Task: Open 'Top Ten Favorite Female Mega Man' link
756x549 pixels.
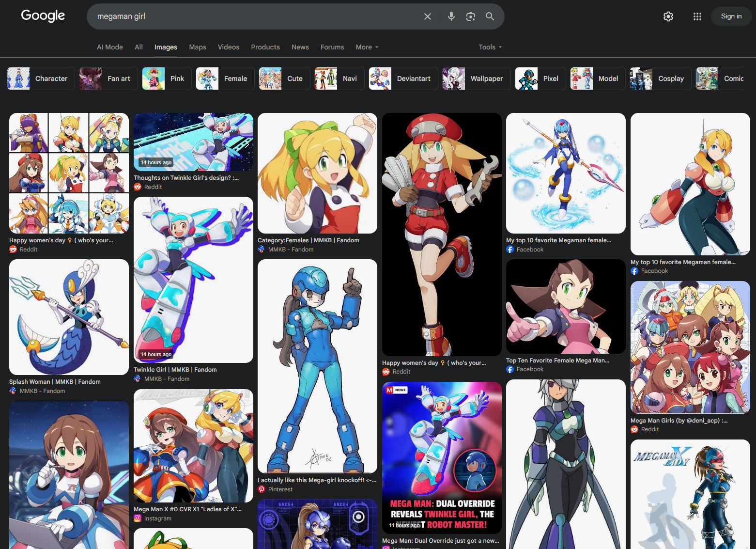Action: [x=557, y=361]
